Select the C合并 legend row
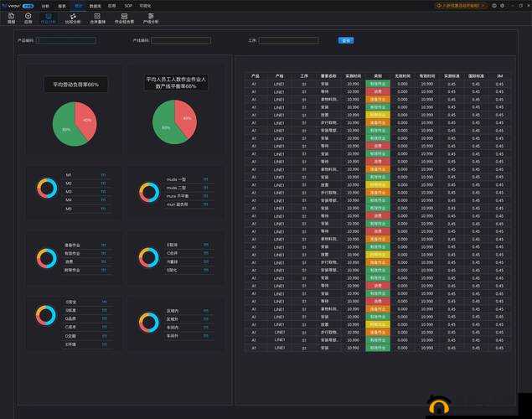The image size is (532, 419). click(x=189, y=253)
